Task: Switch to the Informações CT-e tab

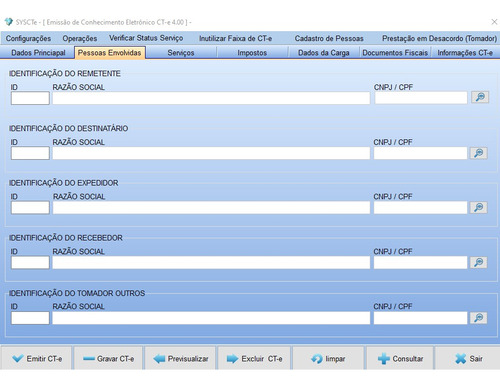Action: (465, 53)
